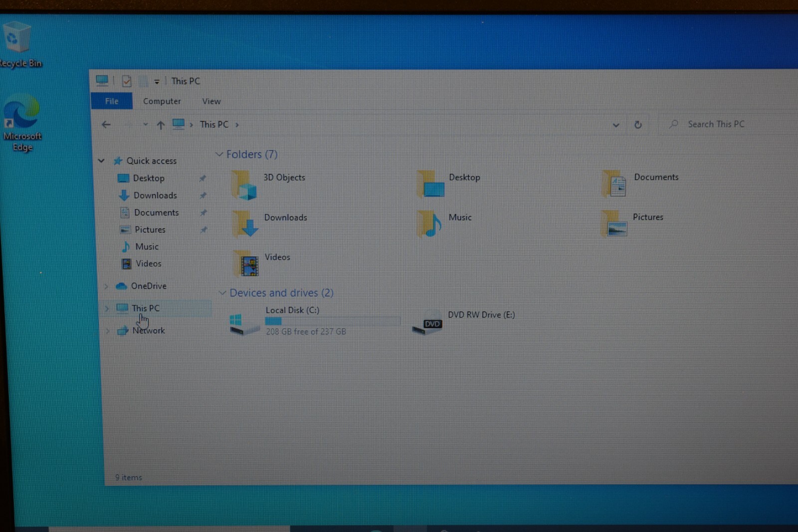Image resolution: width=798 pixels, height=532 pixels.
Task: Click the pin icon next to Desktop
Action: pos(202,178)
